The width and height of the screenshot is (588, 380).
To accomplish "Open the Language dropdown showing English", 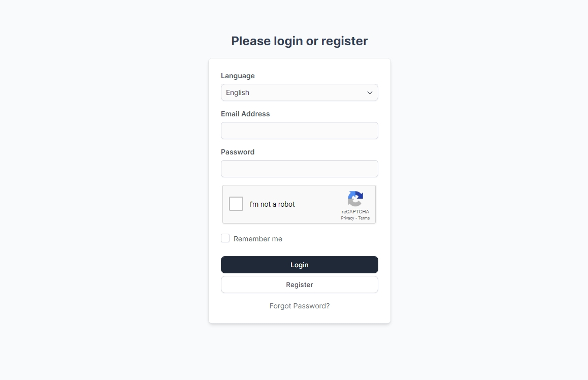I will pyautogui.click(x=299, y=92).
